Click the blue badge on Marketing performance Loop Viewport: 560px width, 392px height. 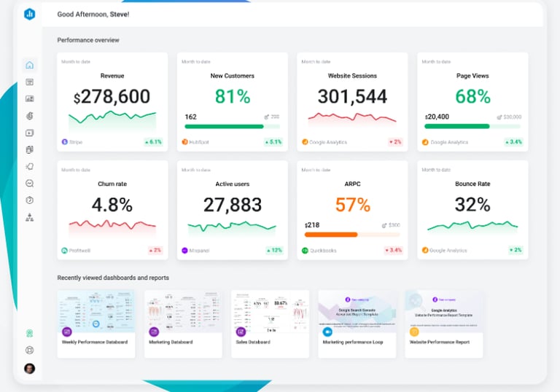coord(327,332)
